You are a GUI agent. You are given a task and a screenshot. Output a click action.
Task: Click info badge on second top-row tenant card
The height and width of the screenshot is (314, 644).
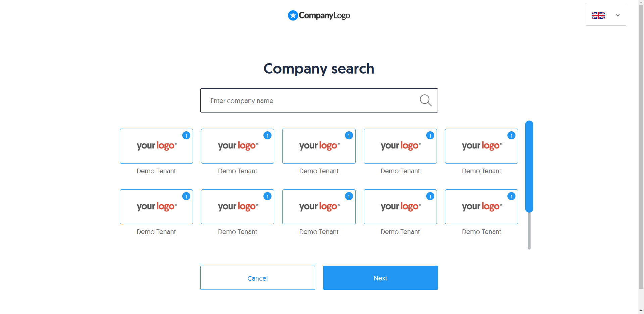pyautogui.click(x=267, y=135)
